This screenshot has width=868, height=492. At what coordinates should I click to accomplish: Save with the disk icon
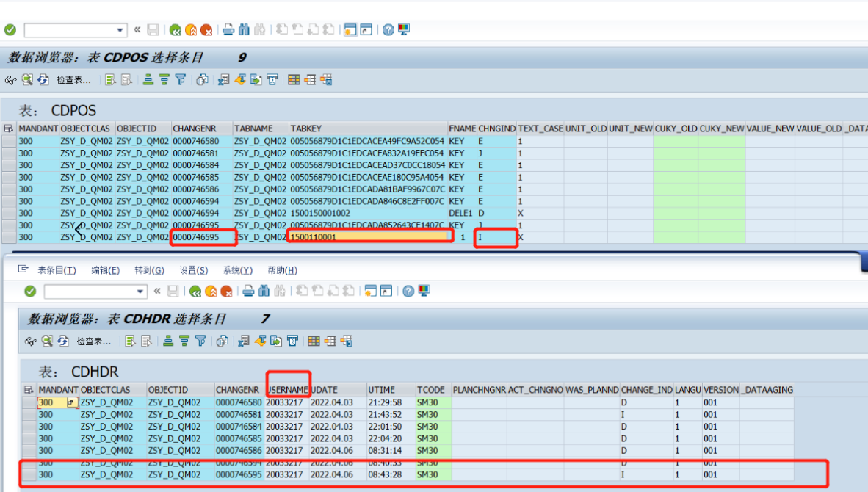pyautogui.click(x=153, y=29)
